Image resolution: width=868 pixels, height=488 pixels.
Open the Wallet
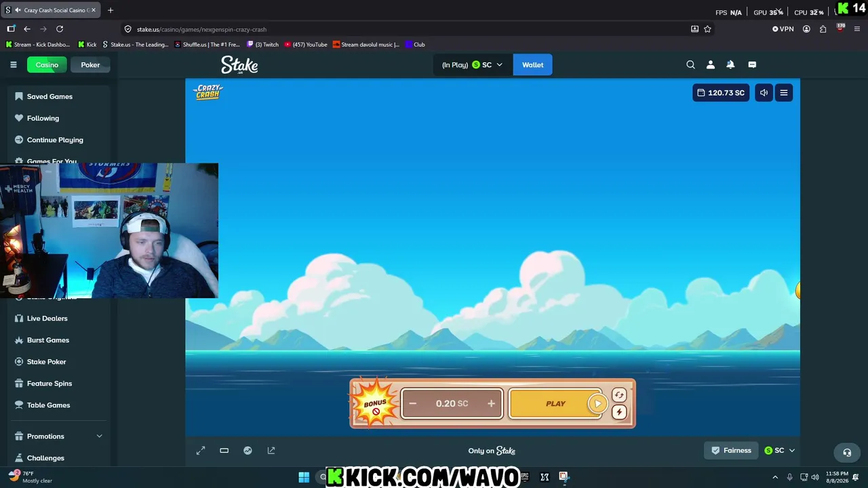coord(532,65)
